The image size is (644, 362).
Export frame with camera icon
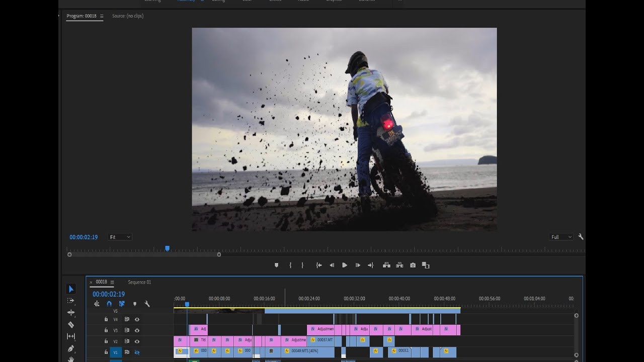pos(413,265)
